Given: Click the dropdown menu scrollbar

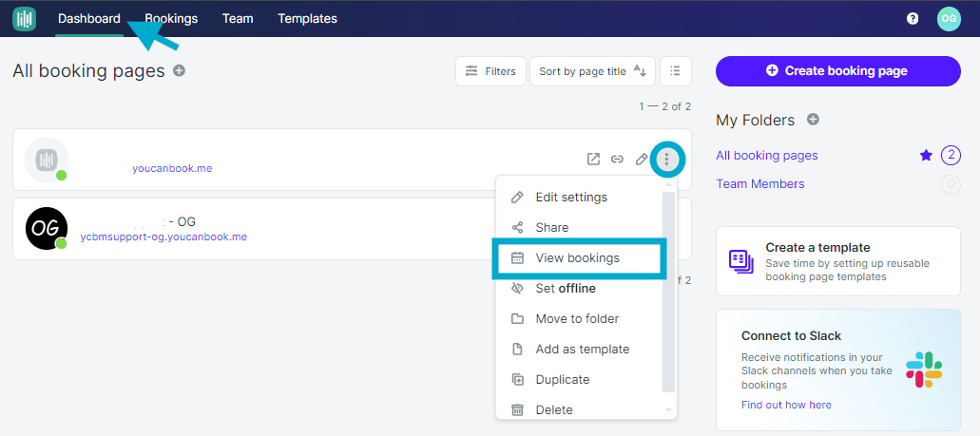Looking at the screenshot, I should (669, 292).
